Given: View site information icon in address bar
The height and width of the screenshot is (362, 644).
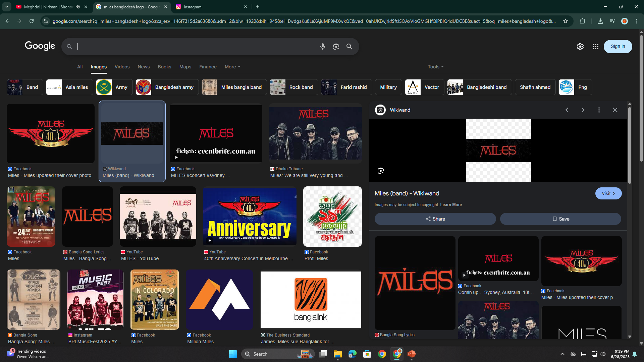Looking at the screenshot, I should [46, 21].
